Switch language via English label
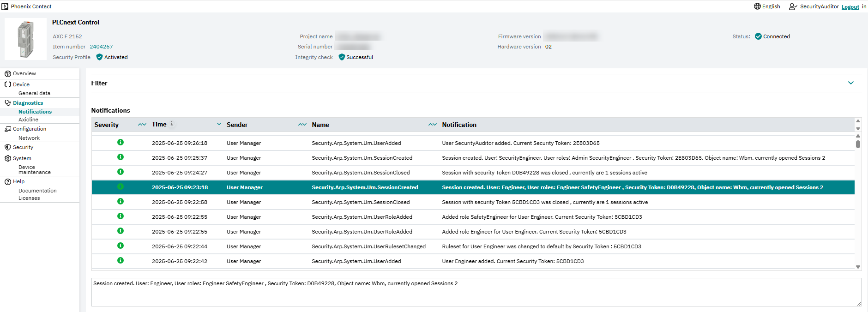Screen dimensions: 868x312 [771, 6]
